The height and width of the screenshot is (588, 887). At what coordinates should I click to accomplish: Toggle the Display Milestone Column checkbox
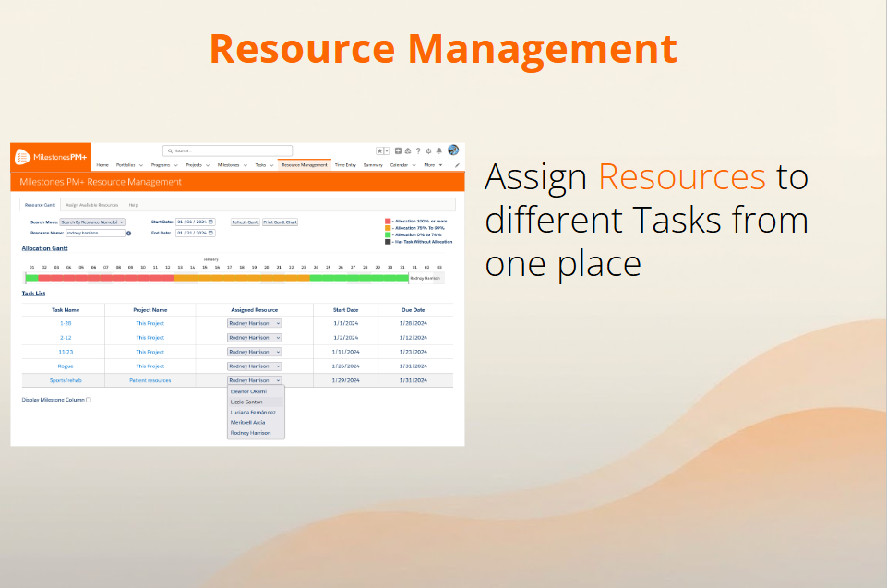pos(89,400)
